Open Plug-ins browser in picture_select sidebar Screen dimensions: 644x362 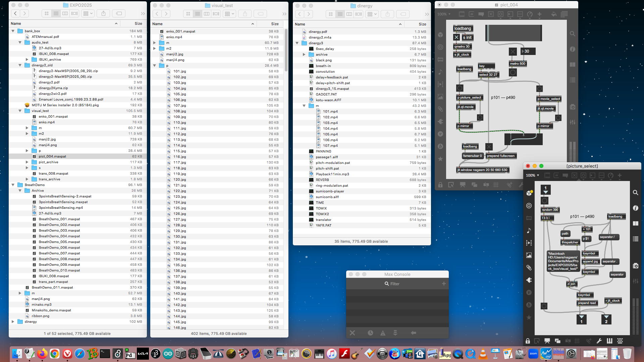(x=529, y=280)
